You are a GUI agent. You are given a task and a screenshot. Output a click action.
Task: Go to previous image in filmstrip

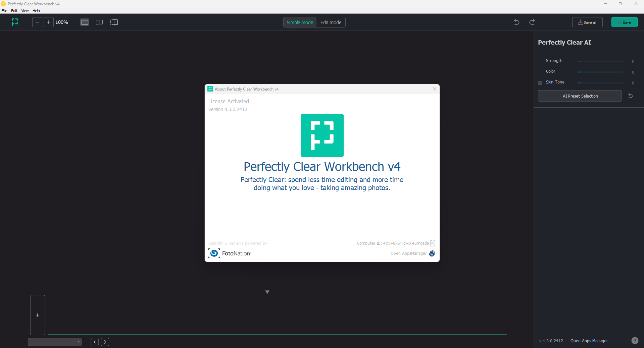tap(95, 342)
